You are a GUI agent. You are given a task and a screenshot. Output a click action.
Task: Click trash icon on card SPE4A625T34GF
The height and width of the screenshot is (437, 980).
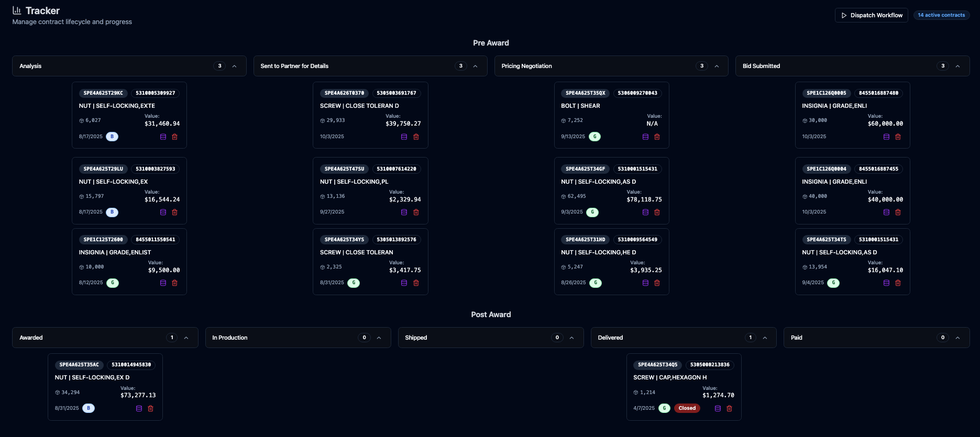pos(657,212)
